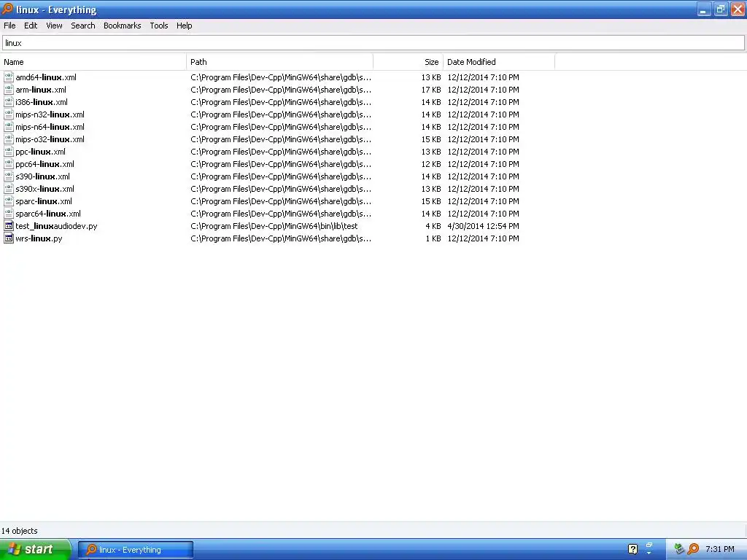Click the mips-n32-linux.xml file icon

pos(9,114)
